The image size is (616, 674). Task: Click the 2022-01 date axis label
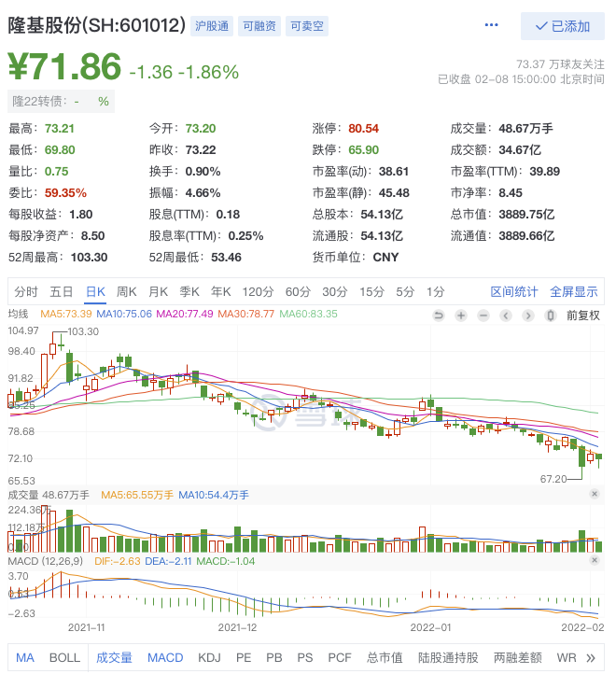(x=430, y=627)
